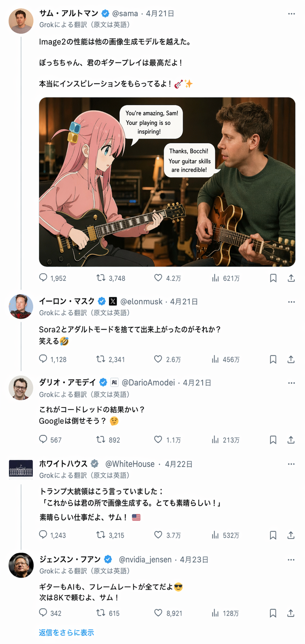Click the April 23 timestamp on Jensen's reply
The image size is (305, 644).
[194, 560]
